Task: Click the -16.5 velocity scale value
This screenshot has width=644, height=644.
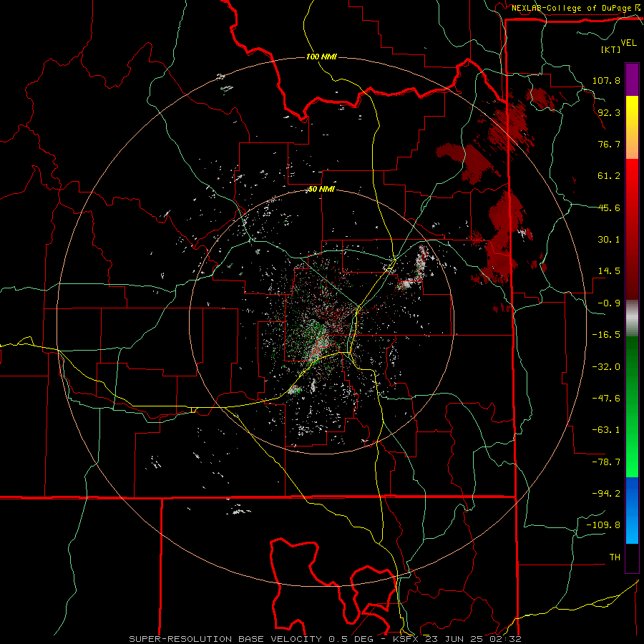Action: [x=606, y=335]
